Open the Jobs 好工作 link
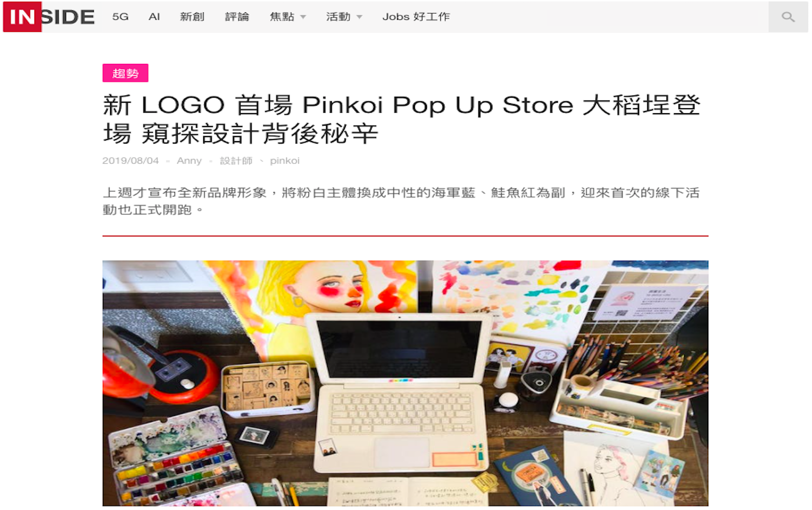812x510 pixels. coord(416,17)
